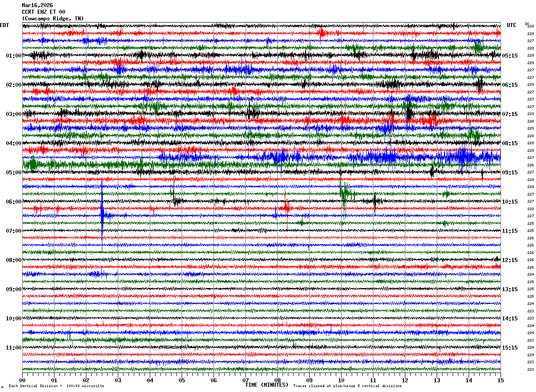Click the 02 minute axis tick label
Screen dimensions: 536x392
86,380
